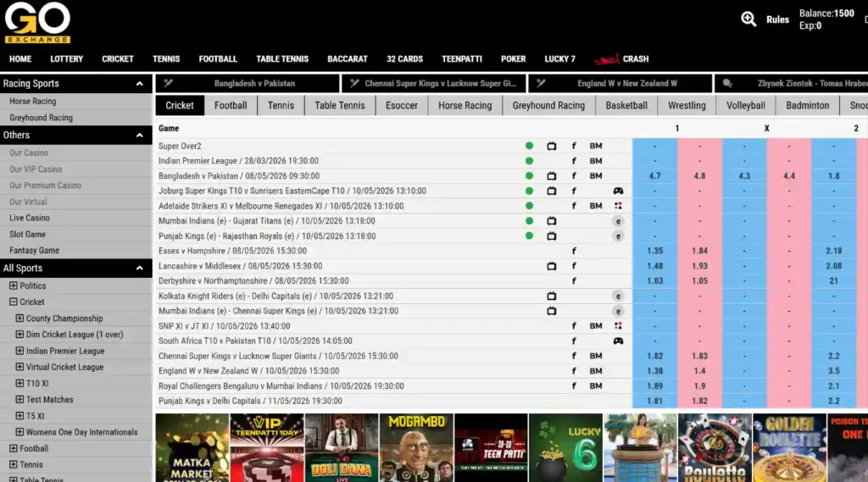Open England W v New Zealand W ticker banner
The width and height of the screenshot is (868, 482).
point(620,84)
